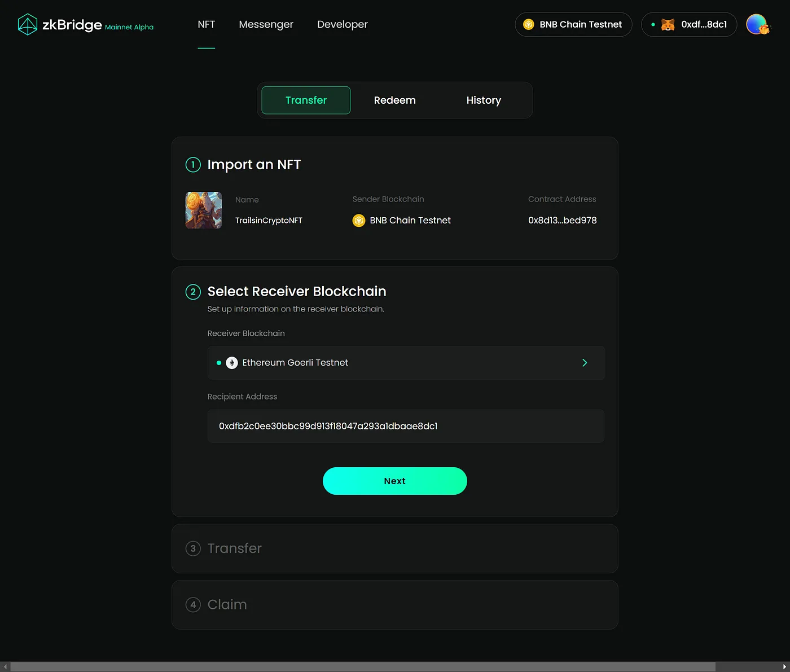This screenshot has width=790, height=672.
Task: Click the Select Receiver Blockchain heading
Action: (x=297, y=291)
